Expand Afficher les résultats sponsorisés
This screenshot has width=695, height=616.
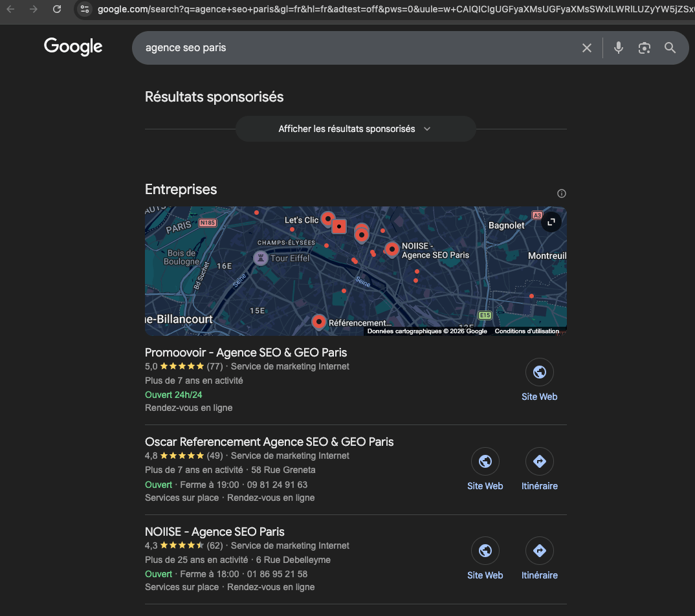[x=355, y=129]
